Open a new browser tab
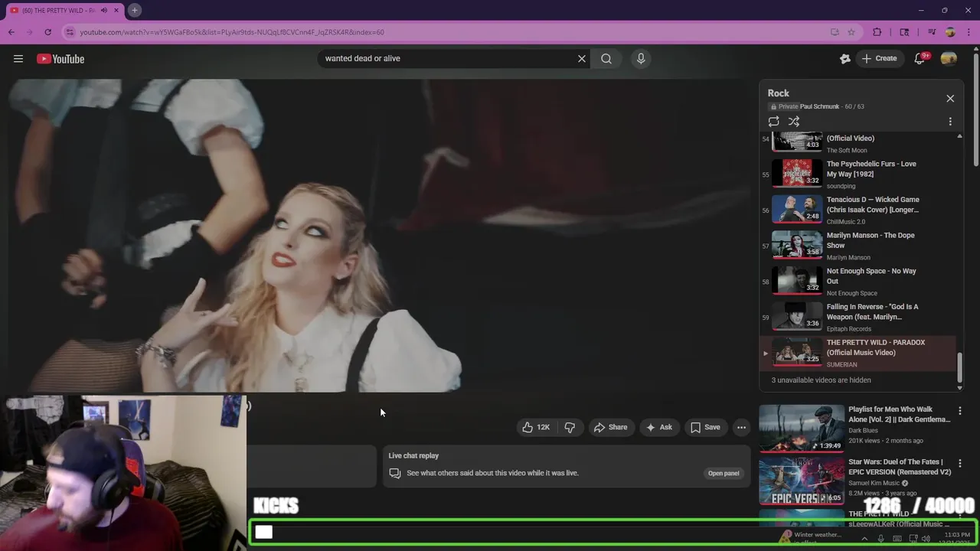This screenshot has width=980, height=551. coord(134,10)
